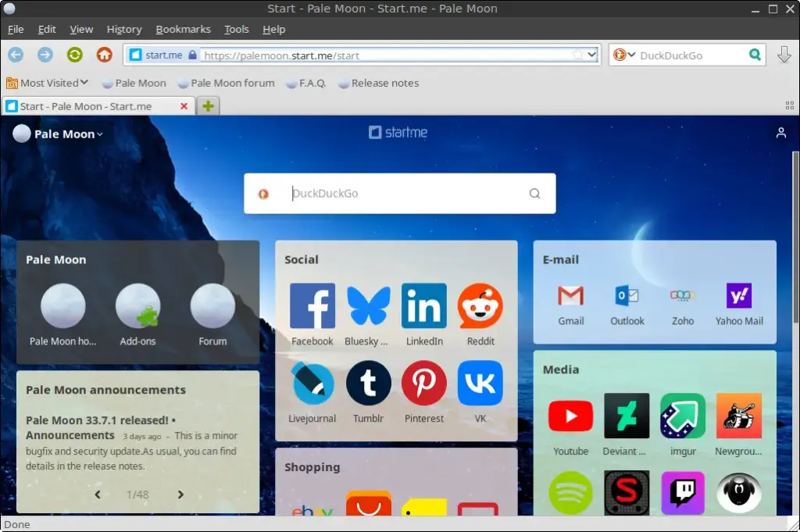
Task: Open the Bookmarks menu
Action: click(x=183, y=29)
